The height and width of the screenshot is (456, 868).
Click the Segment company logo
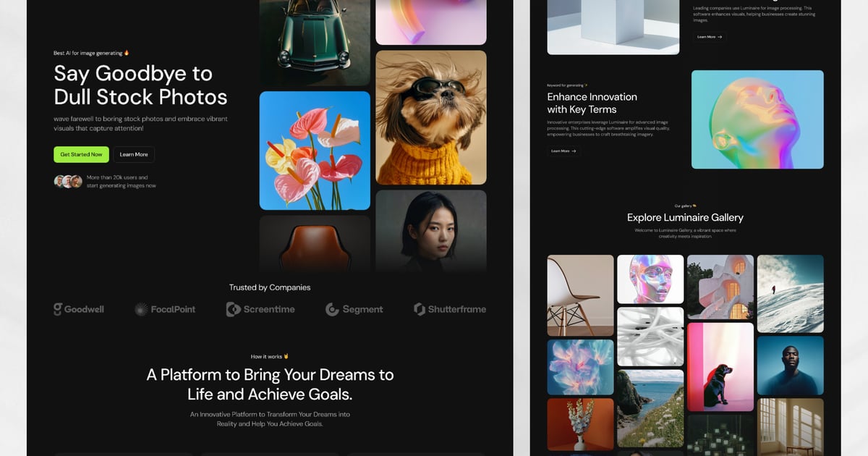[354, 310]
